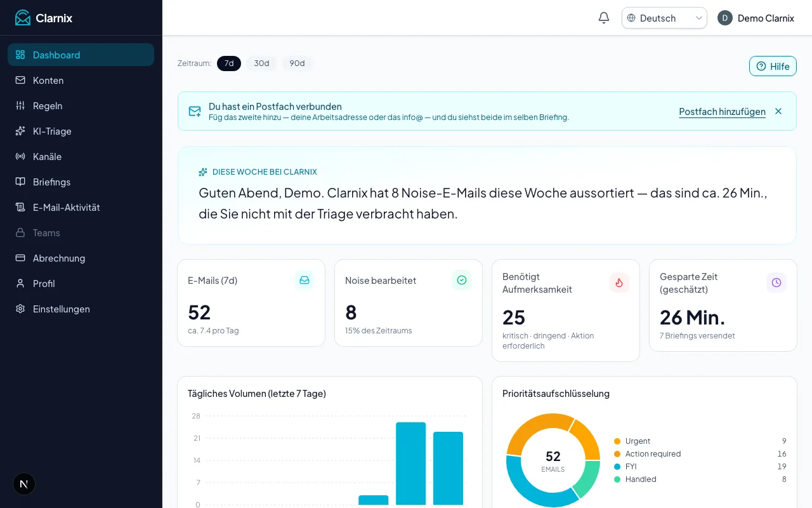The width and height of the screenshot is (812, 508).
Task: Click the flame icon on Benötigt Aufmerksamkeit card
Action: (x=619, y=283)
